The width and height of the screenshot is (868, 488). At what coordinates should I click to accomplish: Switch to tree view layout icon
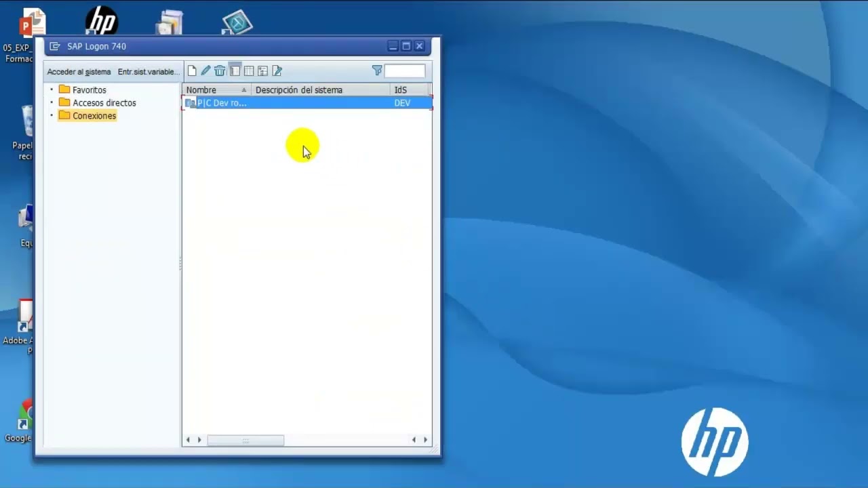click(x=262, y=70)
